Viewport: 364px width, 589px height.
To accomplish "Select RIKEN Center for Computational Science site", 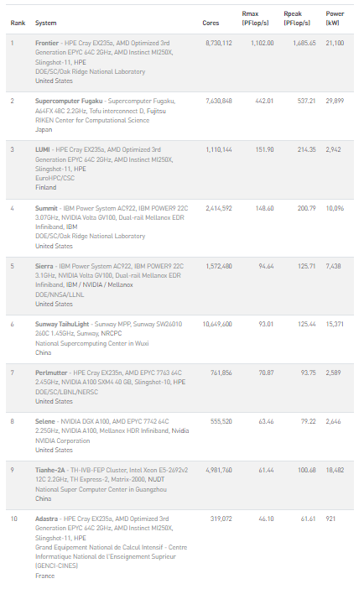I will 92,120.
